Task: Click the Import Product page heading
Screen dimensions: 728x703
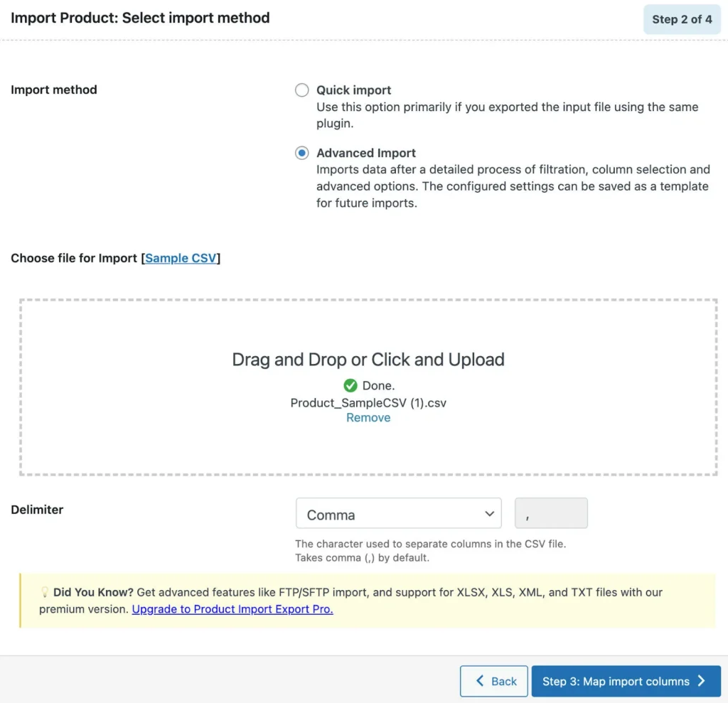Action: pyautogui.click(x=139, y=18)
